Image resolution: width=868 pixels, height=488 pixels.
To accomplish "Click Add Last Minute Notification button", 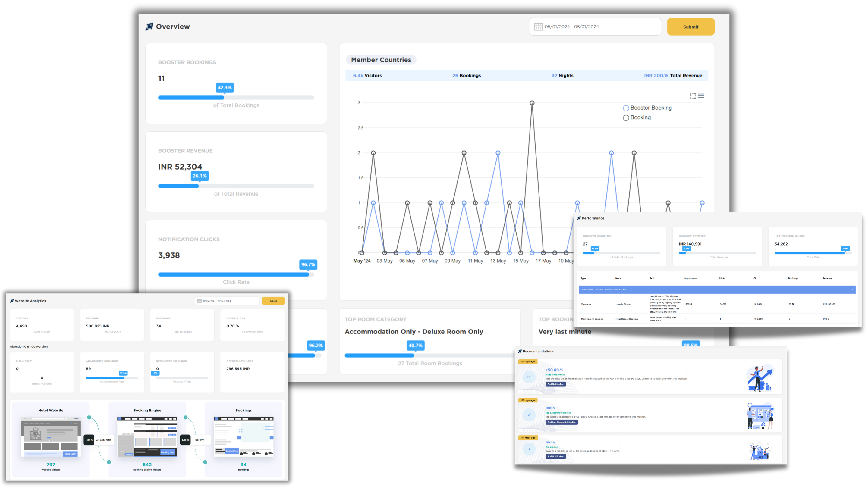I will (561, 422).
